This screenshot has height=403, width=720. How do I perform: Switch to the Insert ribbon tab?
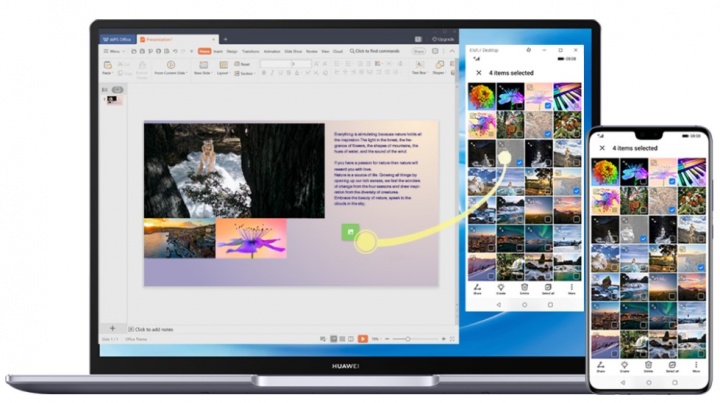click(x=218, y=51)
